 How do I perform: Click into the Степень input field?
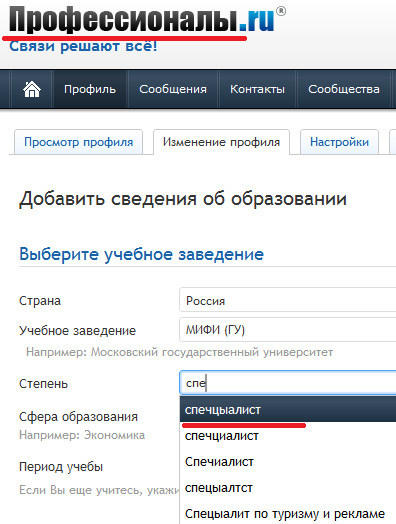(288, 383)
